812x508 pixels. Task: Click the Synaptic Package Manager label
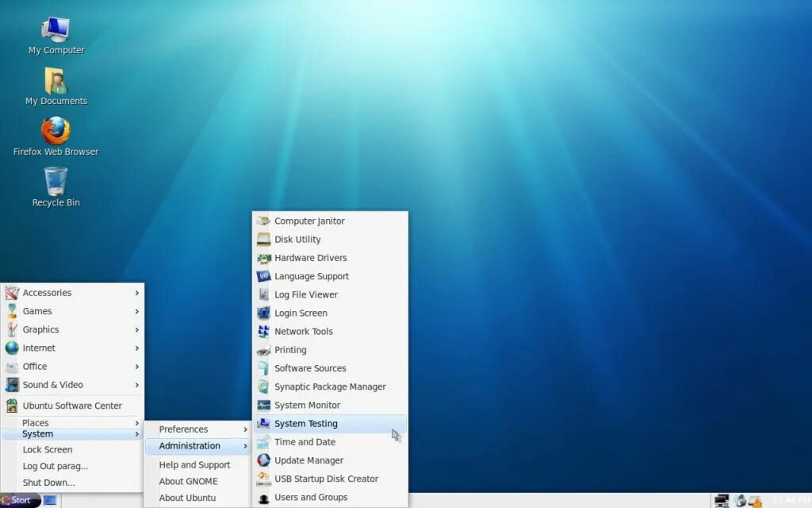click(x=330, y=387)
